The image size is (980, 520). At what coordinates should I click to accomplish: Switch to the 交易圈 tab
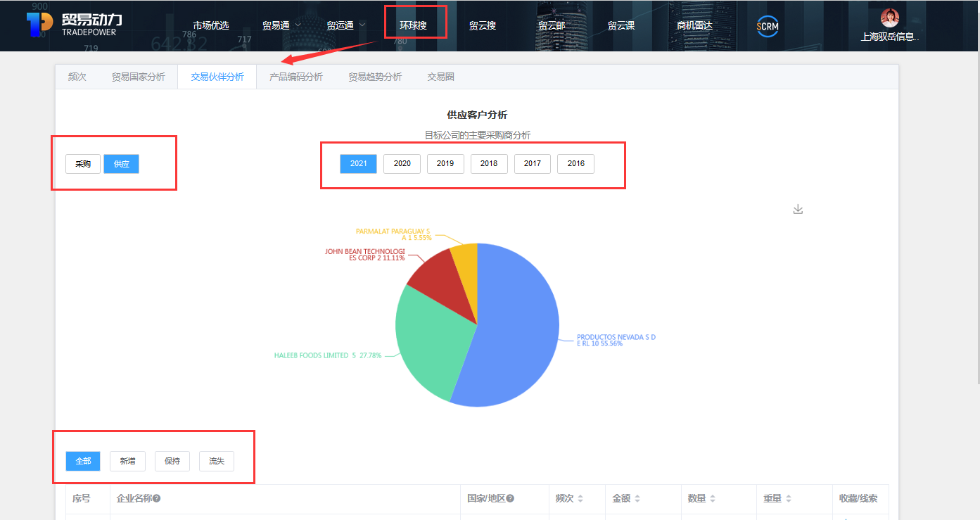441,77
